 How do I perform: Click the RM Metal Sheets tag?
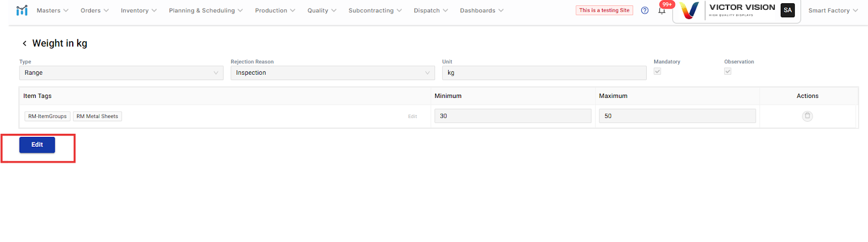tap(97, 116)
